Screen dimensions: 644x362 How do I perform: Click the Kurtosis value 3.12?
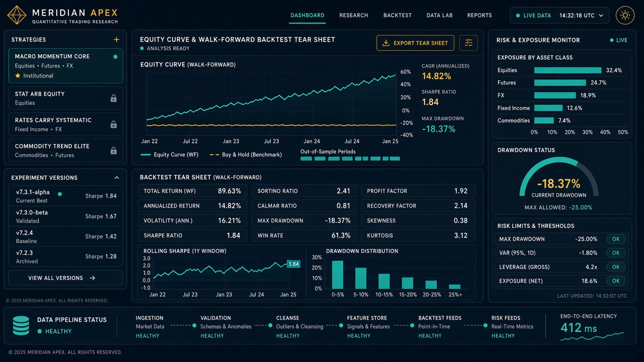(x=461, y=235)
